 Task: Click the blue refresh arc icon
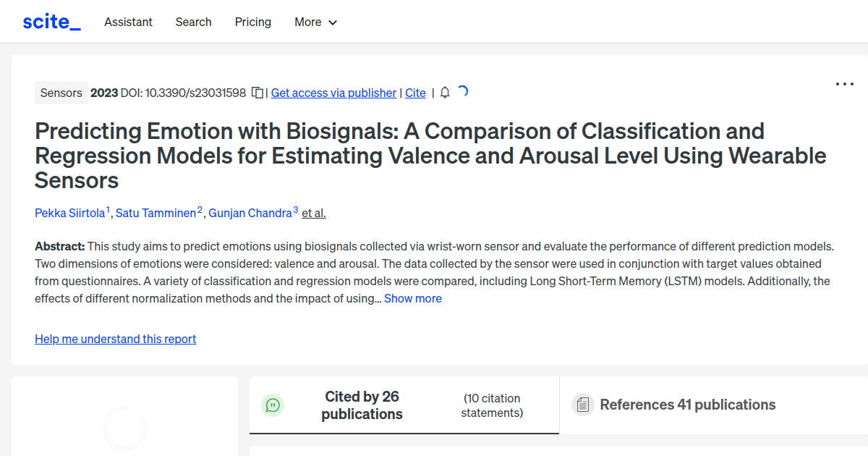(x=463, y=92)
